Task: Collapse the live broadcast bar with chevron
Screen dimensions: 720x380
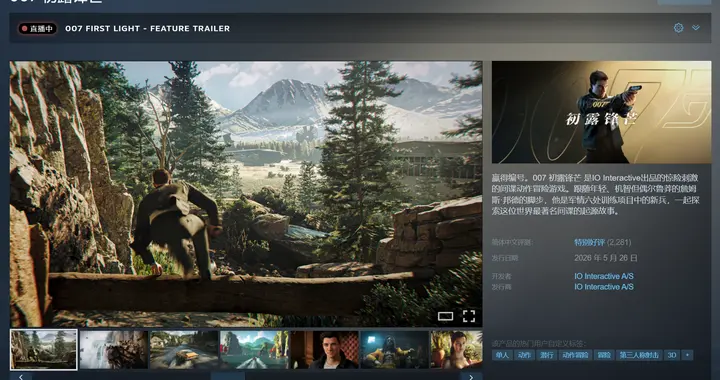Action: [x=696, y=28]
